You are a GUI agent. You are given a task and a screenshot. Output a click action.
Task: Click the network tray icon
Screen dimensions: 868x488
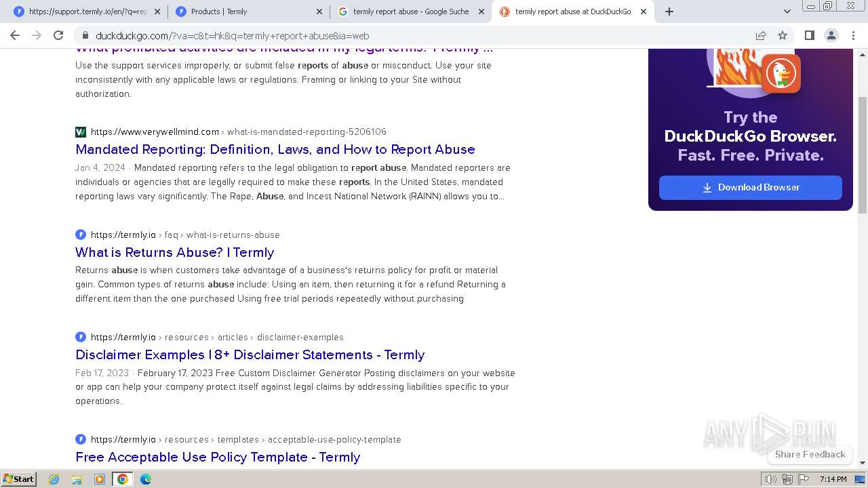[787, 479]
